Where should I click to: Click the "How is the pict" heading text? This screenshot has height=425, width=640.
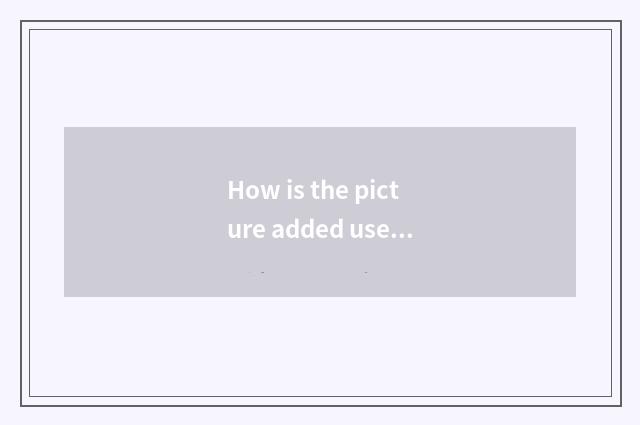(313, 190)
